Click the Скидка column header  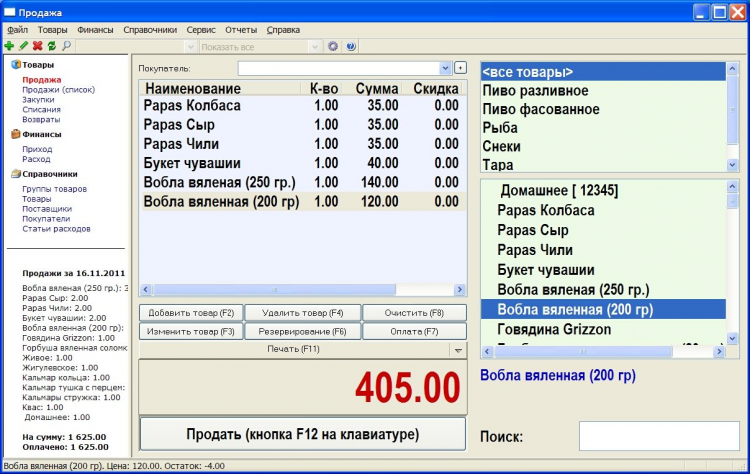tap(433, 88)
